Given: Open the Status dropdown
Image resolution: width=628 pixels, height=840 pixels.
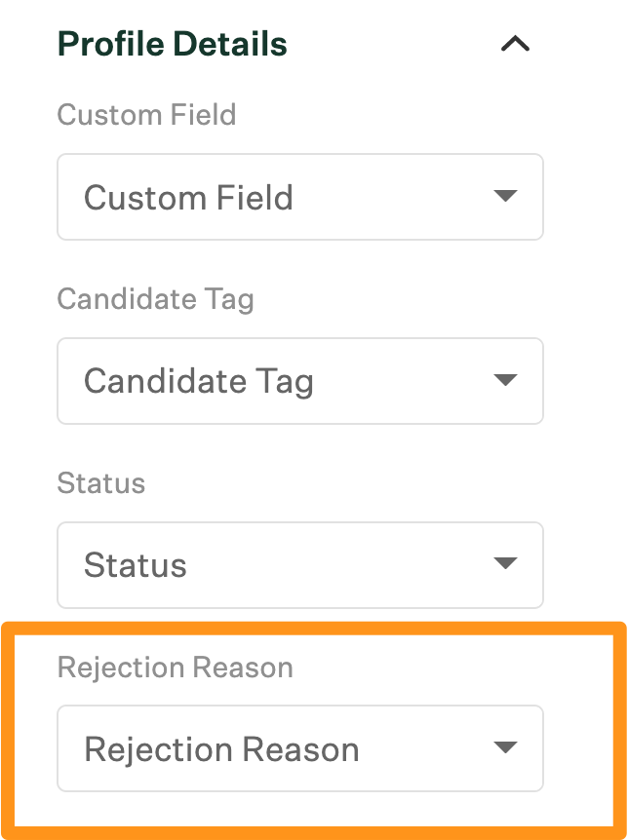Looking at the screenshot, I should (x=299, y=564).
